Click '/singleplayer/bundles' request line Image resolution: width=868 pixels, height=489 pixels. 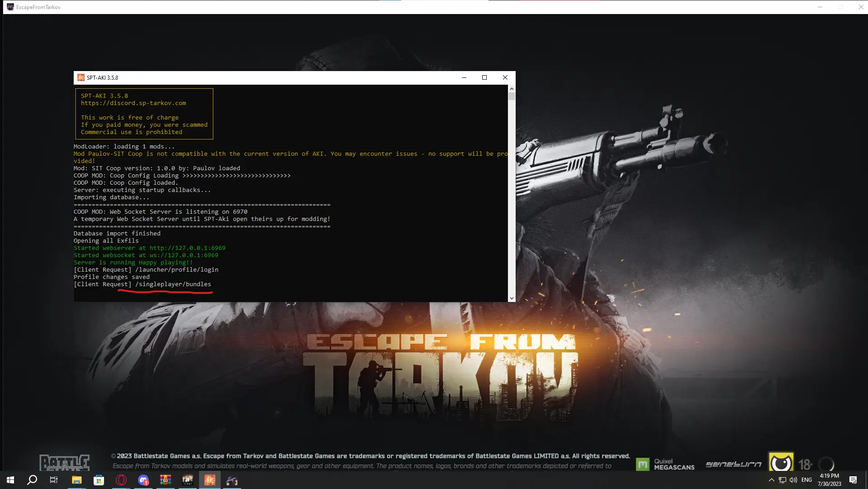tap(142, 284)
